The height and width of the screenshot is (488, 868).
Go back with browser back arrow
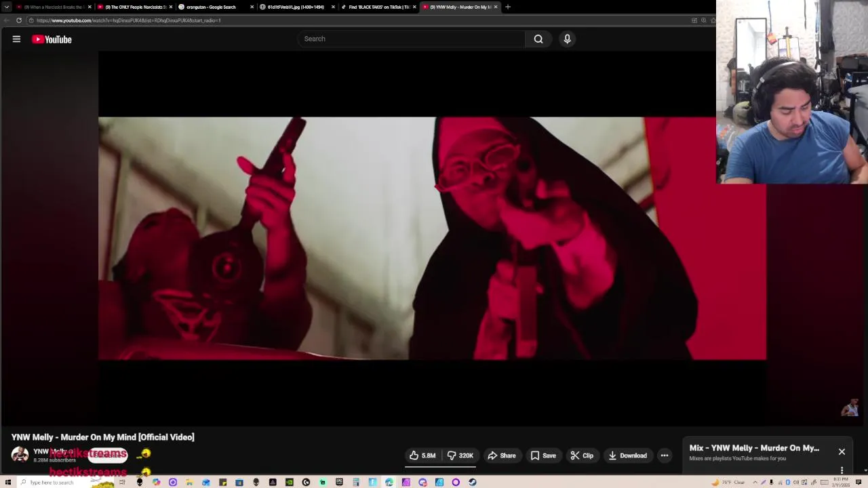pos(7,20)
